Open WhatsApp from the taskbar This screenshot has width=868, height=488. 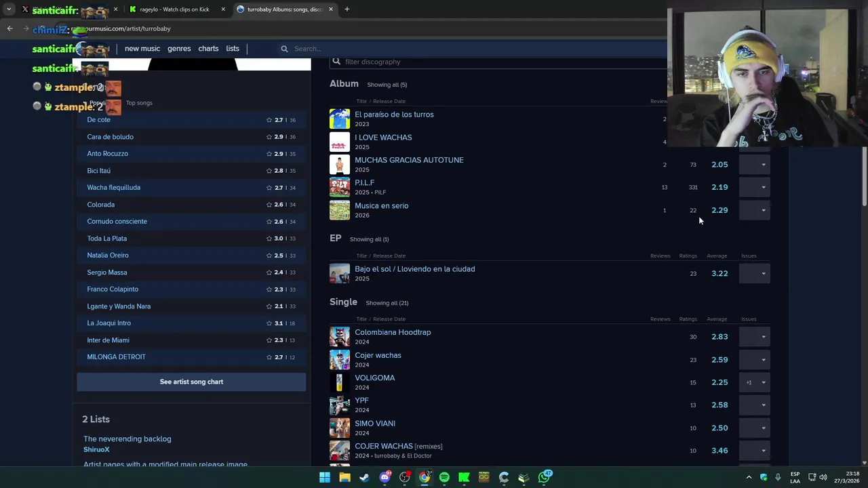pyautogui.click(x=544, y=477)
